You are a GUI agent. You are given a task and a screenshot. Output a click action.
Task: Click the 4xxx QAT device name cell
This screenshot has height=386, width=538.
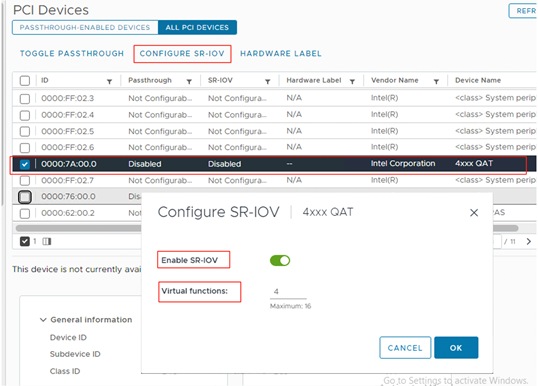(474, 163)
